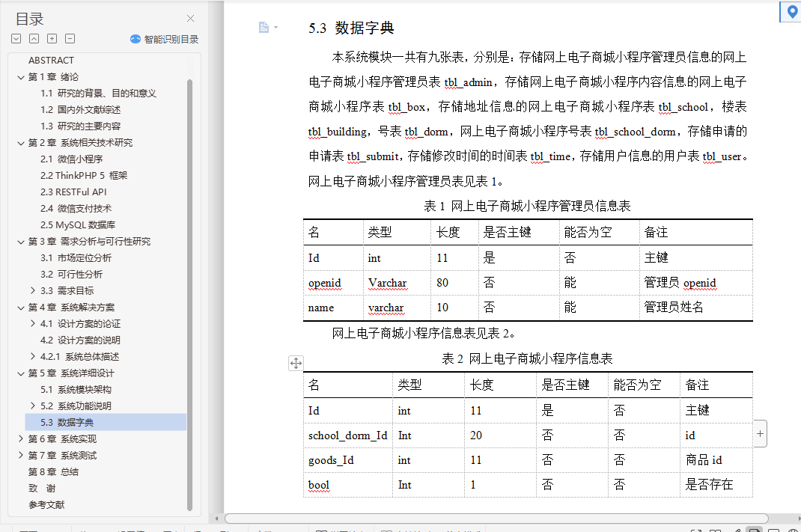Click the caption 表 1 网上电子商城小程序管理员信息表
Image resolution: width=801 pixels, height=532 pixels.
click(x=527, y=206)
